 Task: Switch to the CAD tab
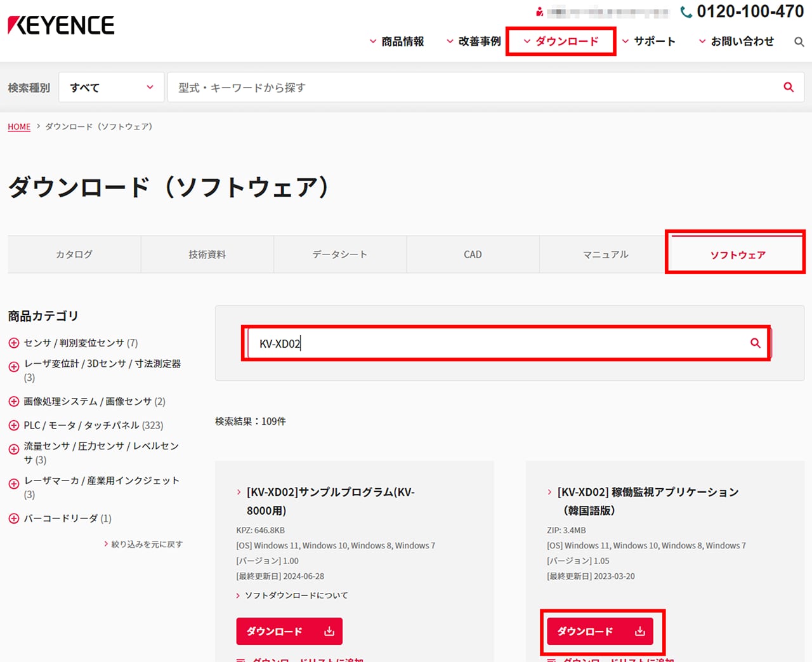click(x=473, y=255)
